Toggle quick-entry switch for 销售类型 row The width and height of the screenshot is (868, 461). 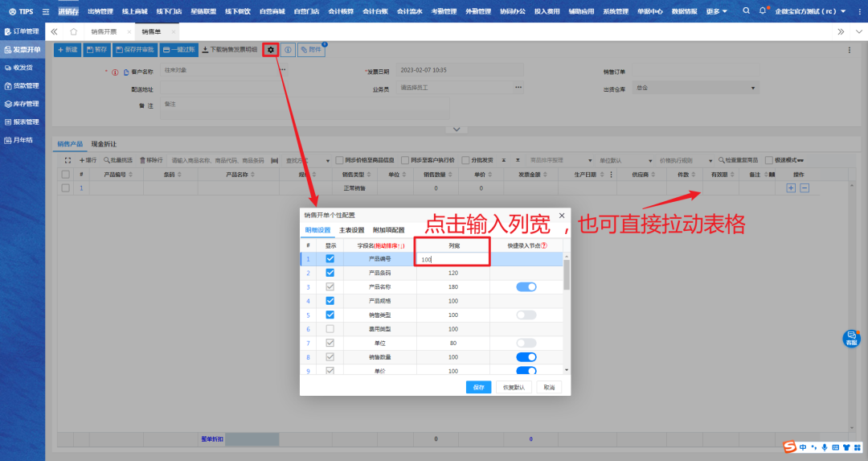(x=526, y=315)
